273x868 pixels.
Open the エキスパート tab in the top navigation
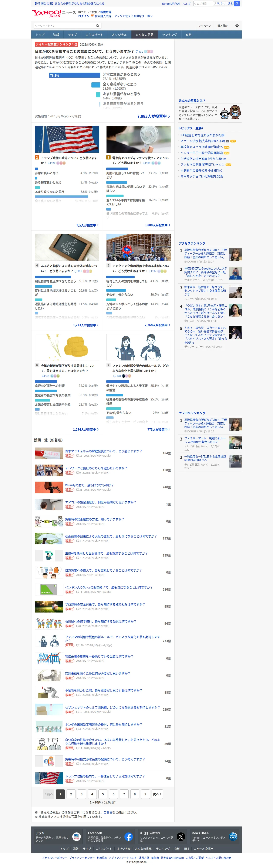click(94, 35)
